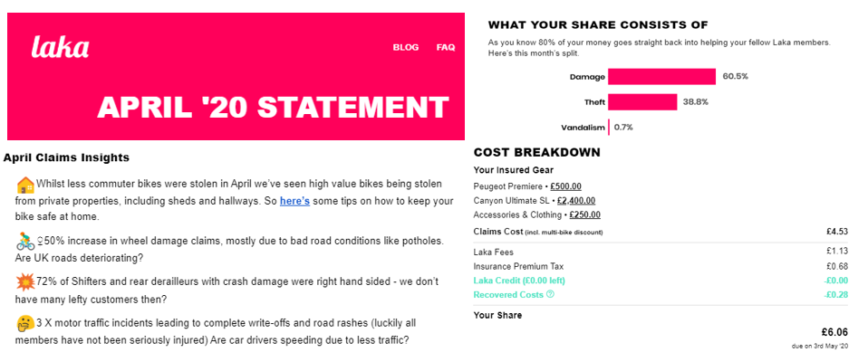Screen dimensions: 868x362
Task: Click the collision emoji icon
Action: 25,281
